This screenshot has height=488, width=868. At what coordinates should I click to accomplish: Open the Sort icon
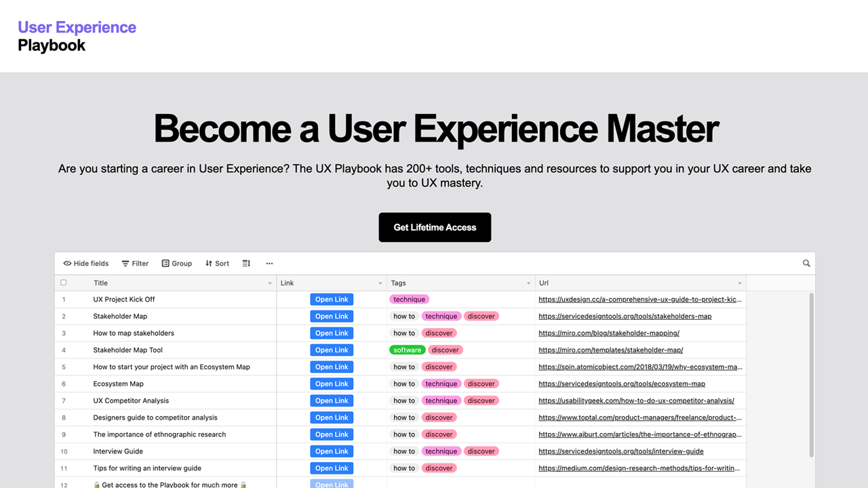[x=208, y=263]
